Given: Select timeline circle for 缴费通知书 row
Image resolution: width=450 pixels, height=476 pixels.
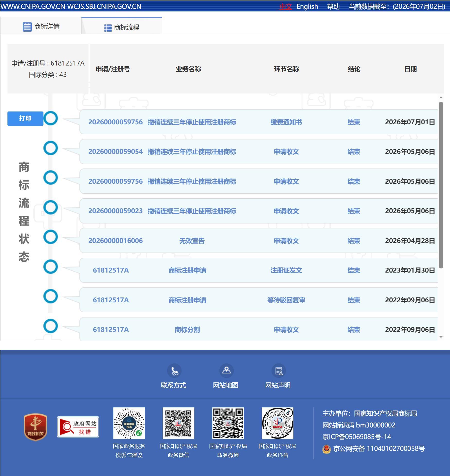Looking at the screenshot, I should click(51, 118).
